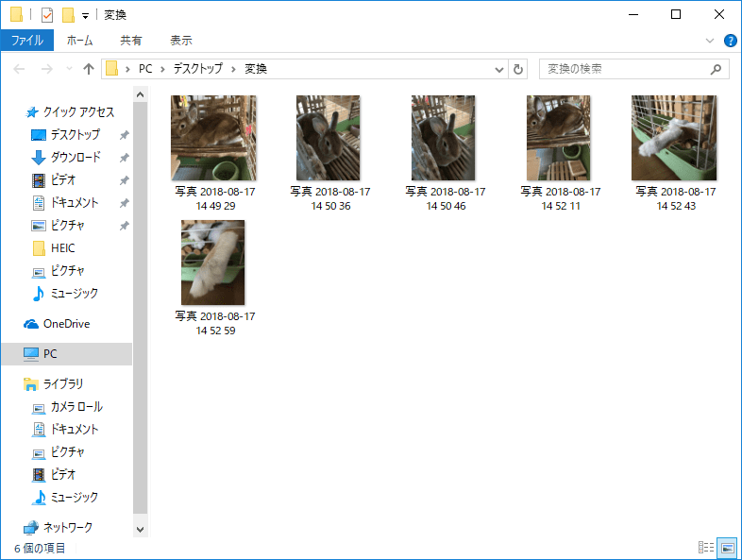Refresh the folder view

coord(517,70)
